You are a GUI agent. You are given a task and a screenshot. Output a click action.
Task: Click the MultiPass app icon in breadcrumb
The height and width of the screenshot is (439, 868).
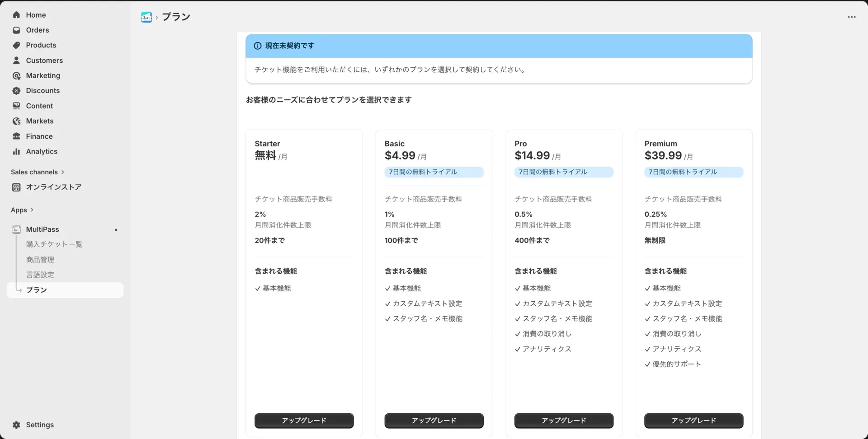(146, 17)
